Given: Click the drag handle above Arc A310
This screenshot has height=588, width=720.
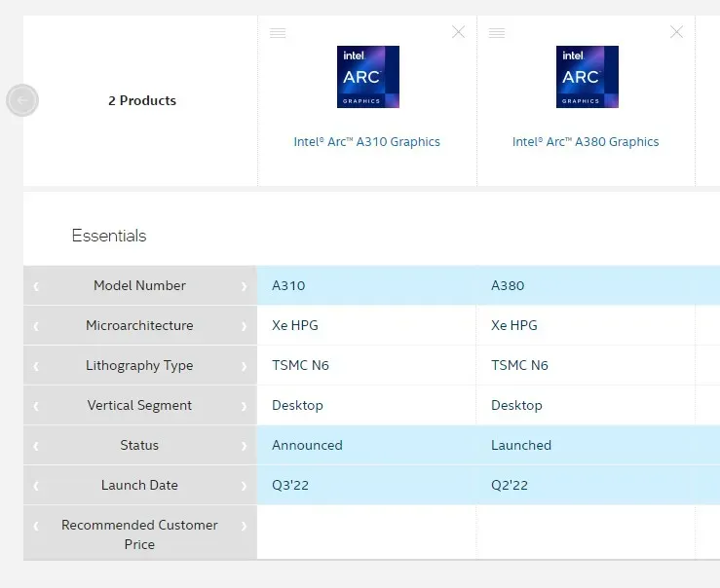Looking at the screenshot, I should click(278, 33).
